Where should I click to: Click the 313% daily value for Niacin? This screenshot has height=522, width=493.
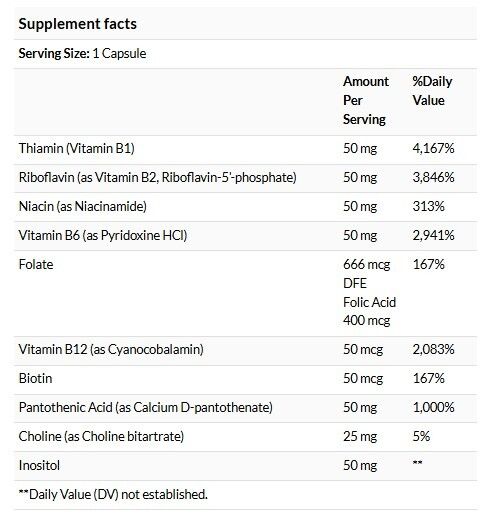click(429, 206)
